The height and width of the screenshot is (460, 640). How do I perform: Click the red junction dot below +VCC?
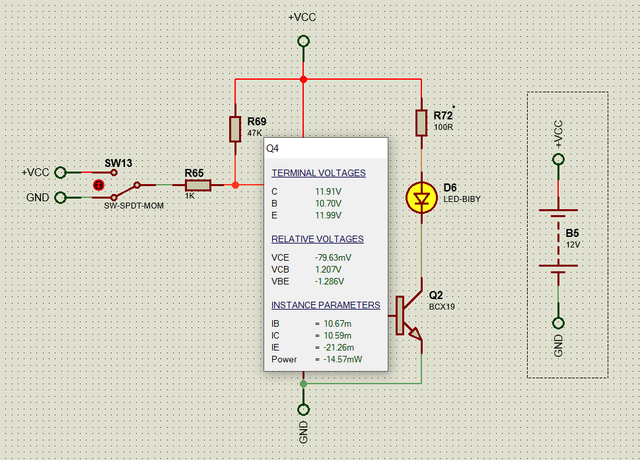pyautogui.click(x=303, y=79)
